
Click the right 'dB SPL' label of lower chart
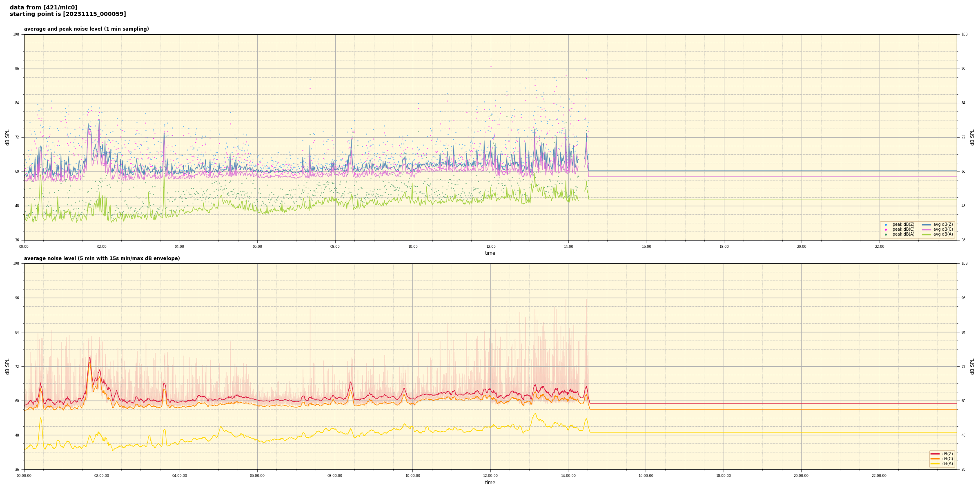[972, 366]
